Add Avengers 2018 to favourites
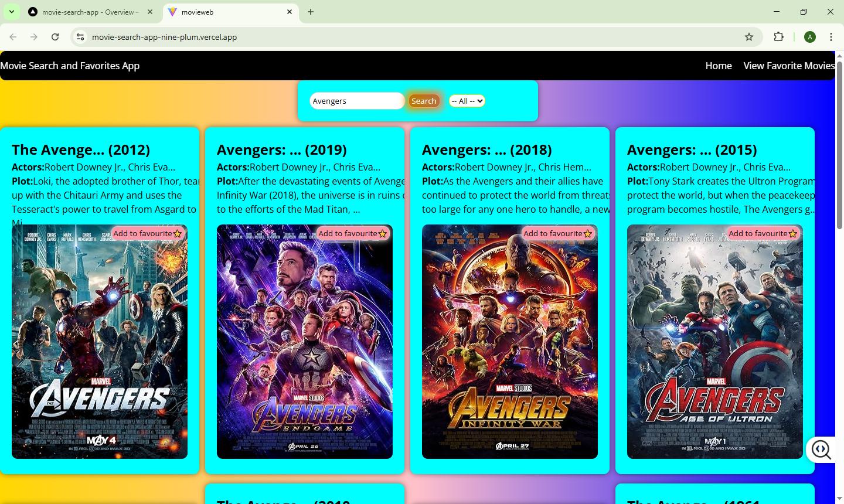This screenshot has width=844, height=504. click(x=558, y=233)
